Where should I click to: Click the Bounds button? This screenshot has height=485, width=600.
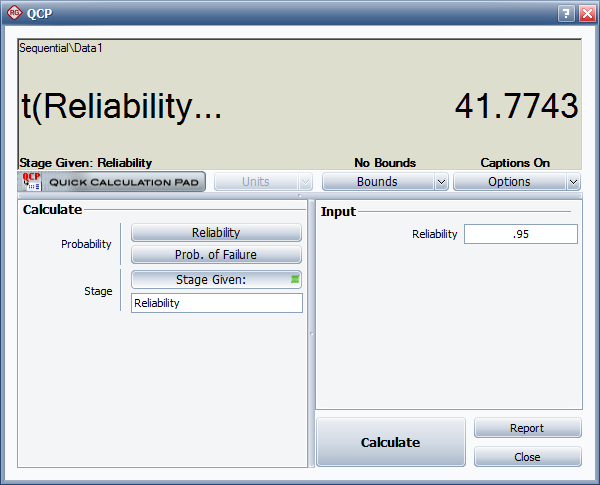[377, 182]
